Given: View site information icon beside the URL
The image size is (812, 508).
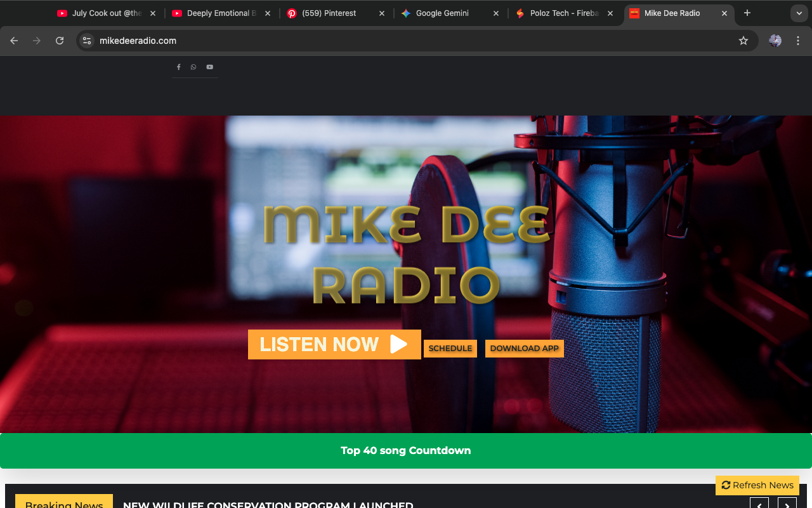Looking at the screenshot, I should [x=88, y=41].
